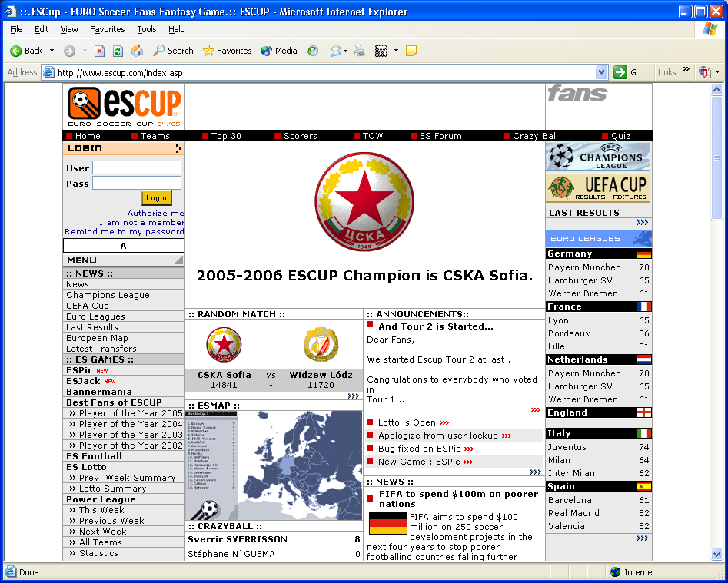728x583 pixels.
Task: Click the PDF icon on the Links bar
Action: tap(705, 72)
